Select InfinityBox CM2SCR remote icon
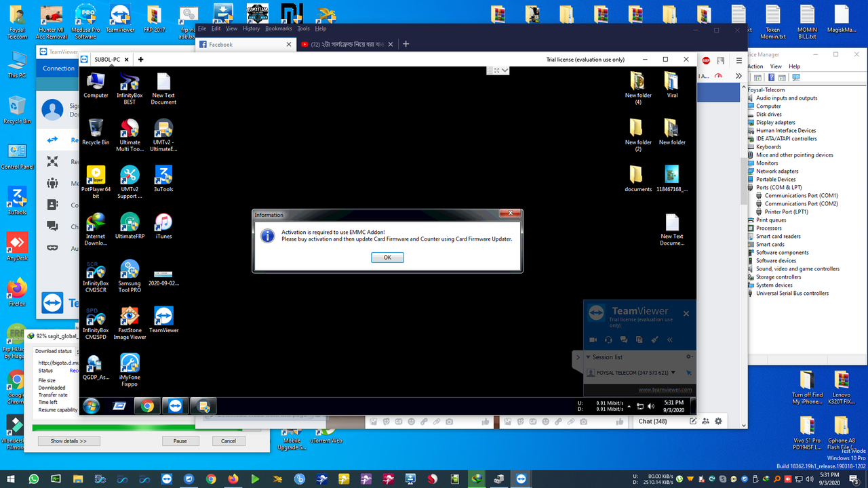Screen dimensions: 868x488 click(96, 276)
